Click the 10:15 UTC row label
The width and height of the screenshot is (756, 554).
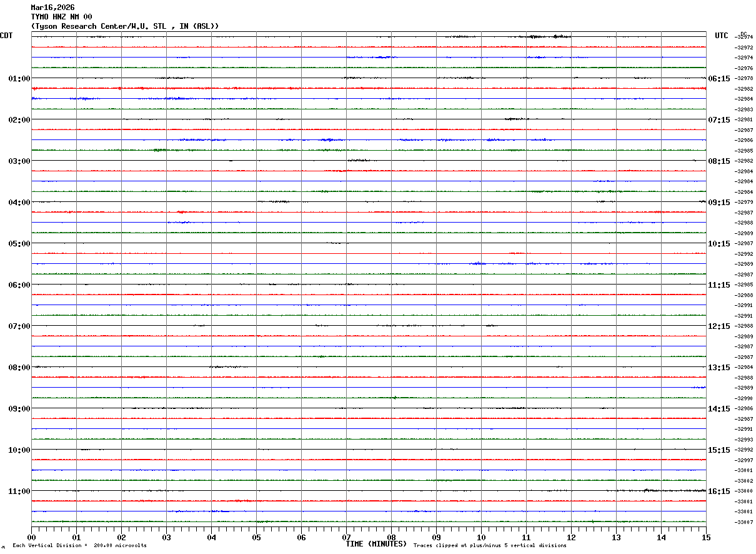coord(719,244)
